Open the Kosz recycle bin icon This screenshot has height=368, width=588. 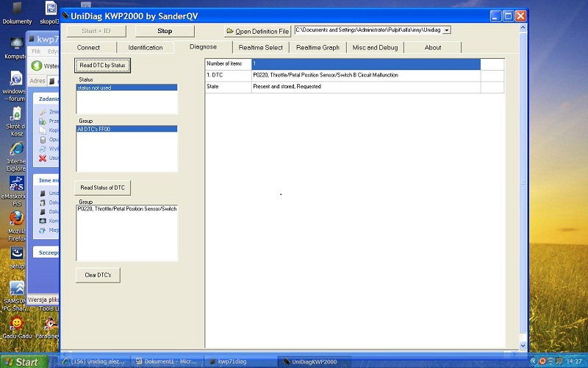[x=15, y=122]
